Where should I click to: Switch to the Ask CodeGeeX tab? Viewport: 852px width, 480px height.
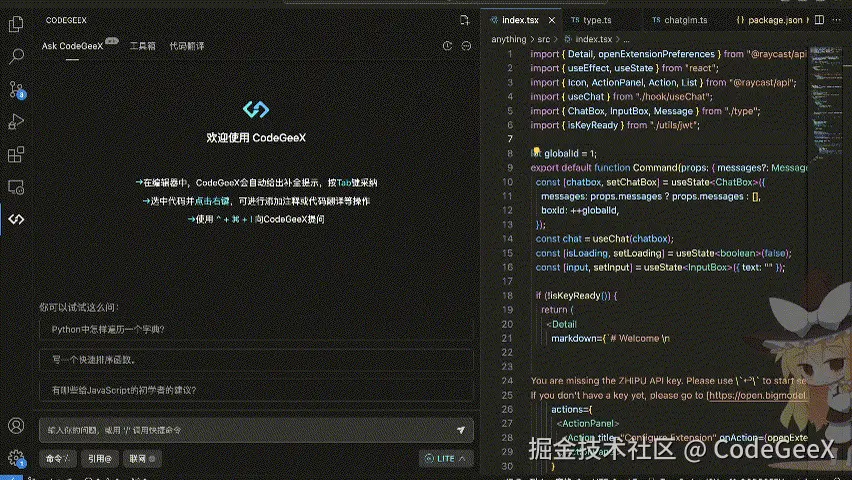coord(72,46)
